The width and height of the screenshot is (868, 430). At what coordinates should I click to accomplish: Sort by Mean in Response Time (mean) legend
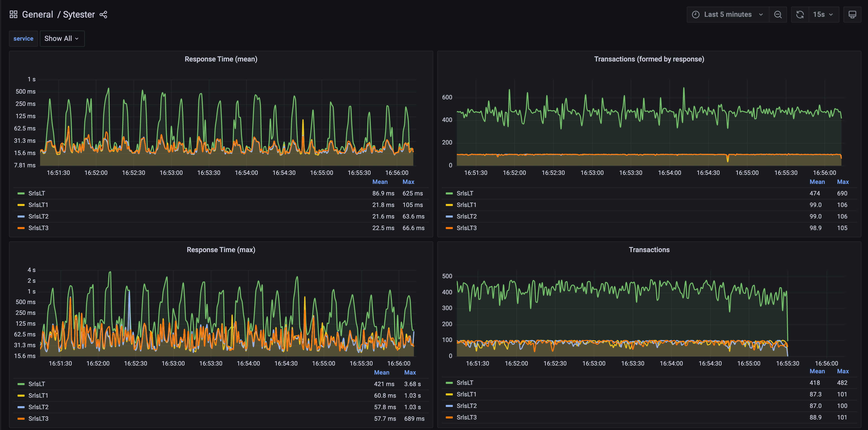[x=380, y=182]
